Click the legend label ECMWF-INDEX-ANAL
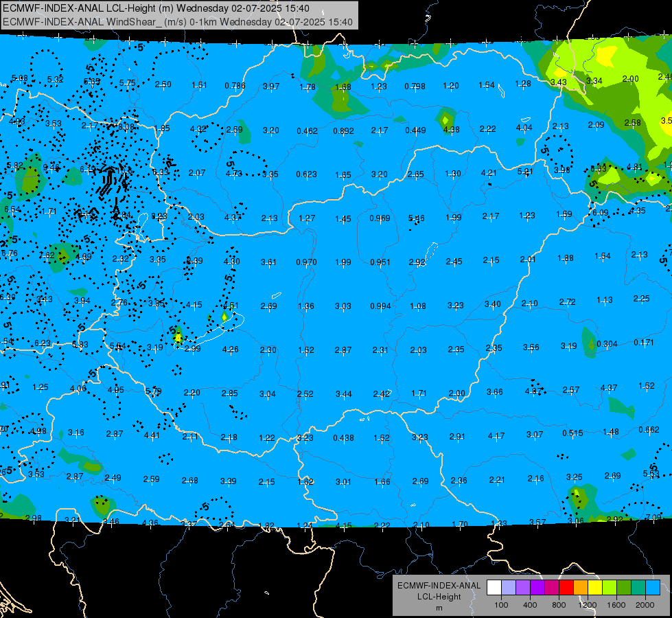The height and width of the screenshot is (618, 672). click(439, 586)
